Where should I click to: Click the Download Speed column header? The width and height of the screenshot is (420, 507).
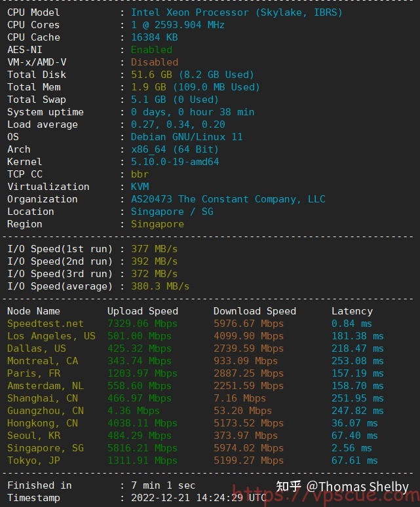[254, 311]
